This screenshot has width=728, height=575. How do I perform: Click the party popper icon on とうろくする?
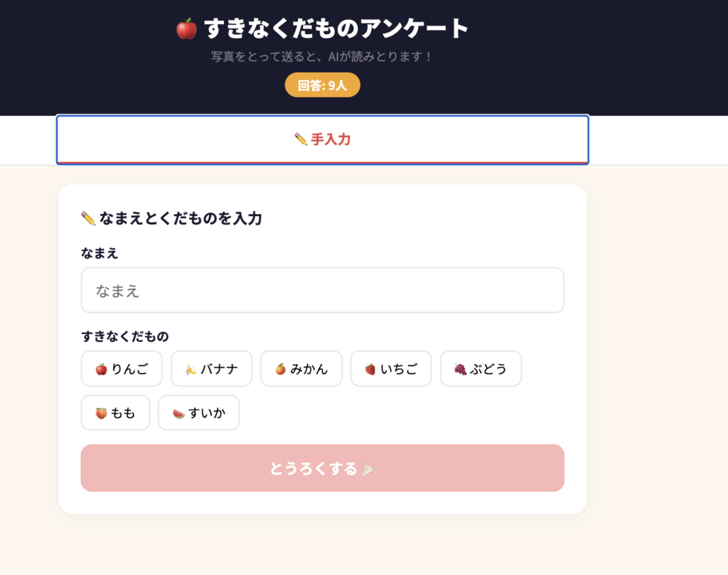[368, 468]
